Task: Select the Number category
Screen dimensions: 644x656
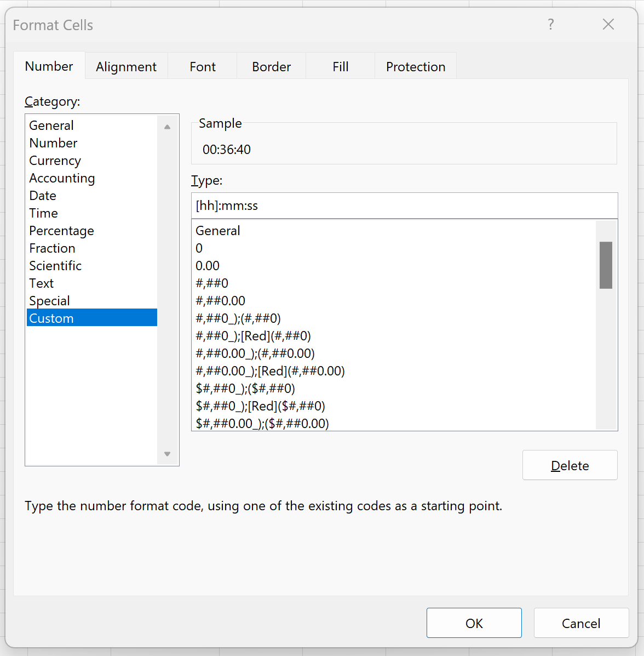Action: 92,142
